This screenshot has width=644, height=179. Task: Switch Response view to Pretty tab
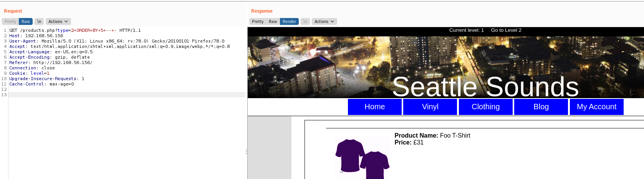(258, 21)
